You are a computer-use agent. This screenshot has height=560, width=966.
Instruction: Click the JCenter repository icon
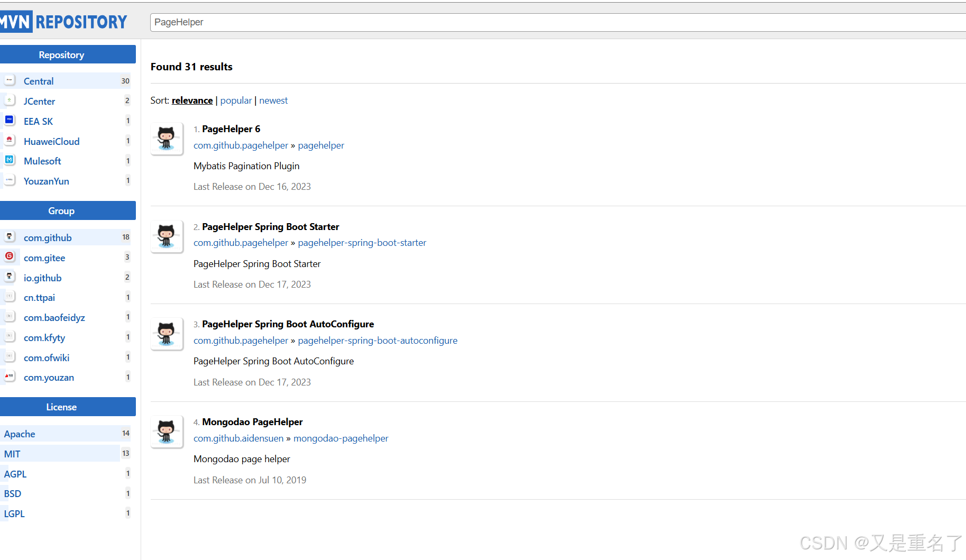pos(10,100)
